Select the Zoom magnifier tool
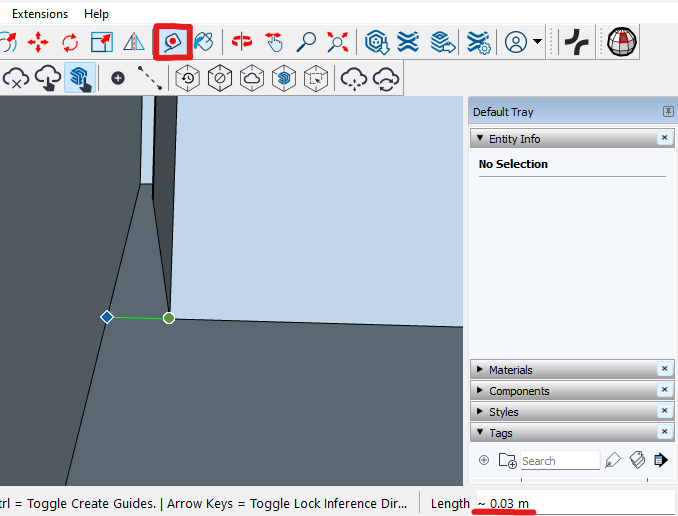 click(306, 42)
